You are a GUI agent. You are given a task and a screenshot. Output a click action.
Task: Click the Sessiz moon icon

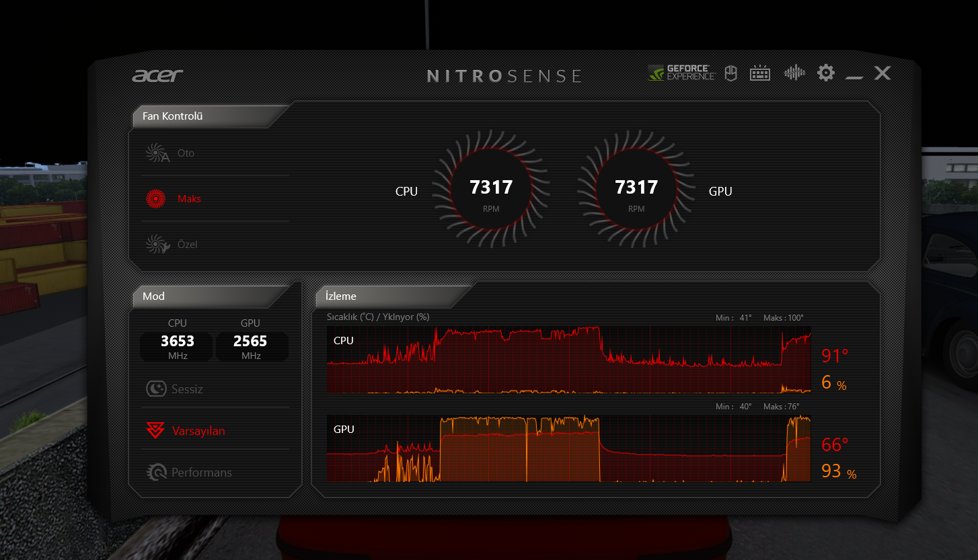(156, 389)
